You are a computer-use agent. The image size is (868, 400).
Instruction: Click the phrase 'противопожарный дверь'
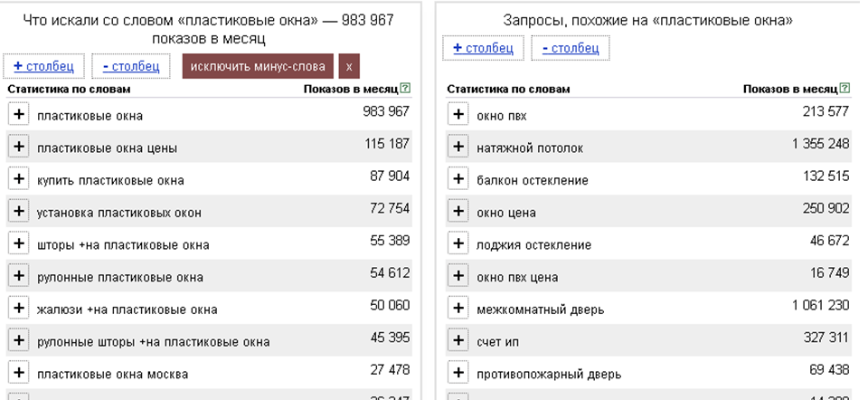point(549,375)
